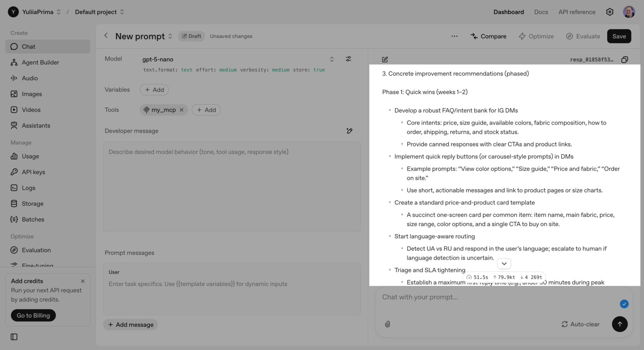
Task: Attach a file with paperclip icon
Action: point(387,324)
